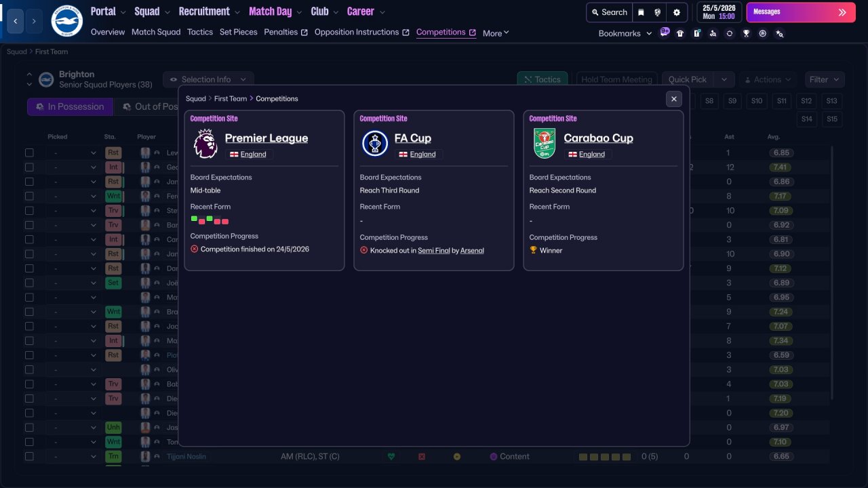
Task: Close the Competitions popup with the X
Action: click(x=674, y=99)
